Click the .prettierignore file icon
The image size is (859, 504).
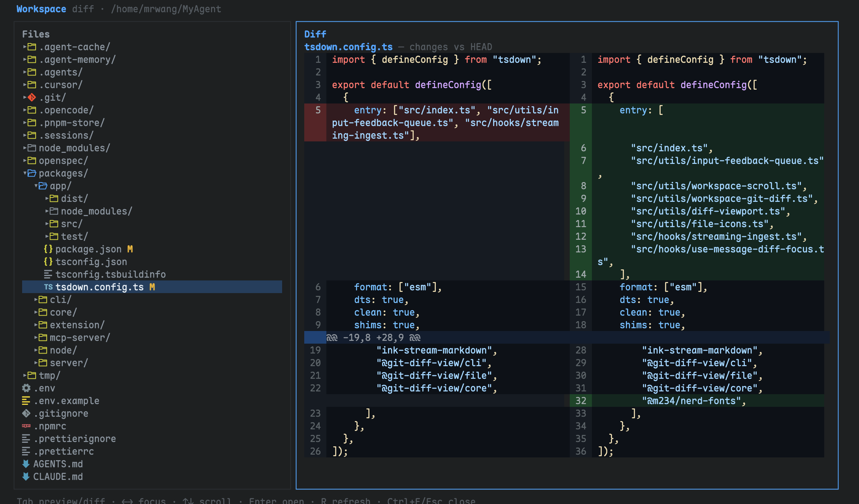26,438
